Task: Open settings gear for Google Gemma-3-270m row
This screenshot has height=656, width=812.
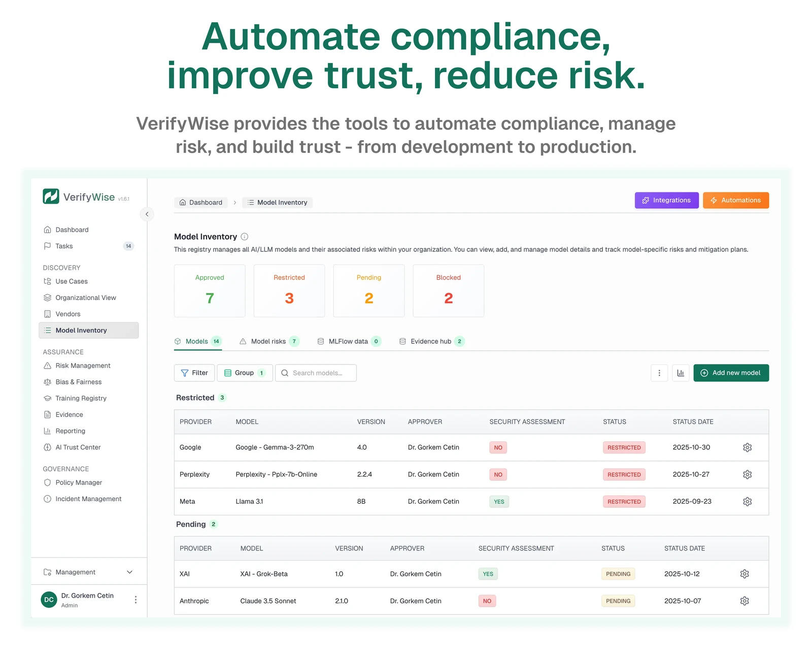Action: pos(747,447)
